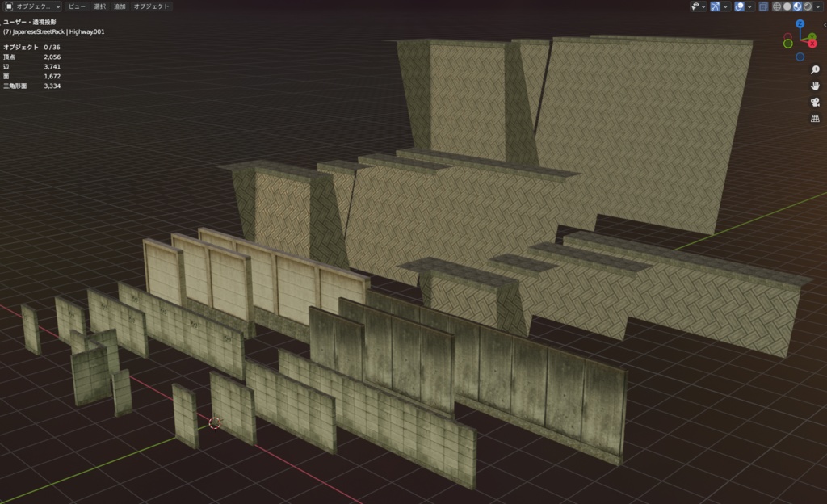Expand the viewport shading options dropdown

pos(818,6)
